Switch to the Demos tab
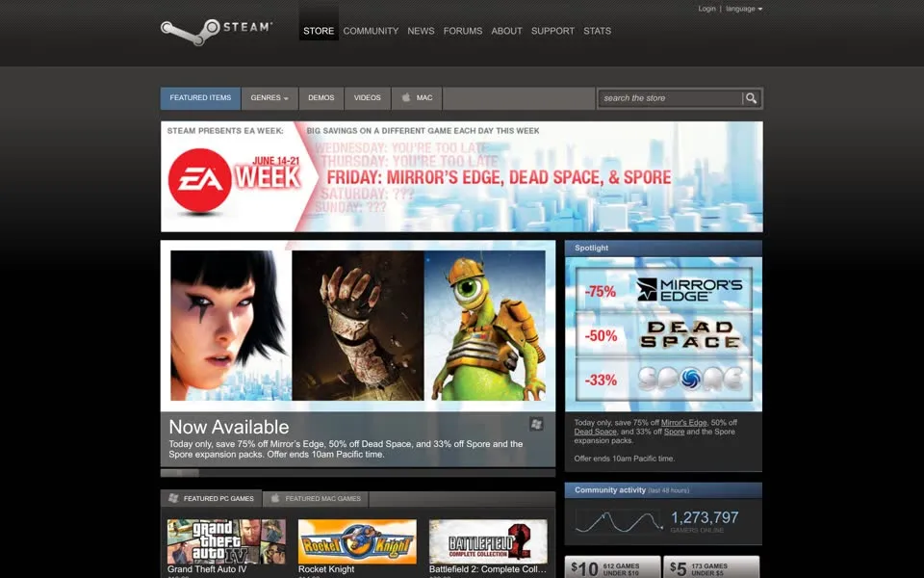 (321, 98)
